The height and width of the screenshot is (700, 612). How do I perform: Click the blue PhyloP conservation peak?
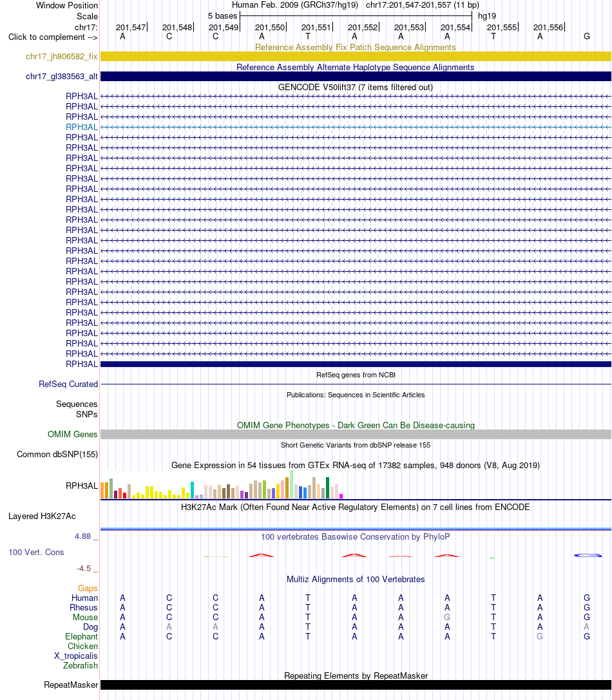point(588,555)
